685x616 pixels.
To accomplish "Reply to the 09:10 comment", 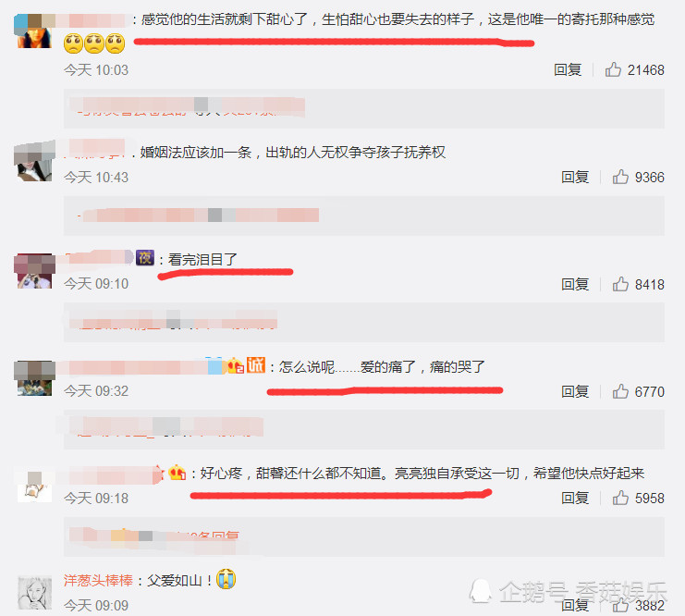I will click(575, 285).
